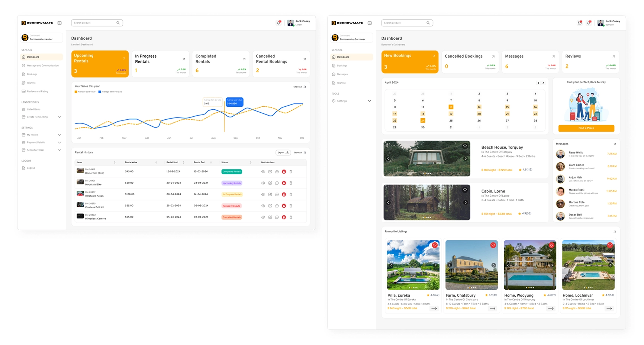
Task: Next photo arrow on Beach House, Torquay image
Action: (466, 159)
